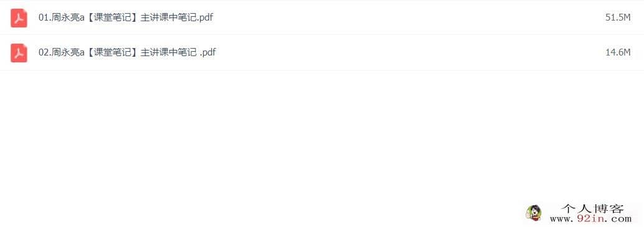Click '92in' in the watermark address
This screenshot has height=227, width=644.
tap(590, 219)
